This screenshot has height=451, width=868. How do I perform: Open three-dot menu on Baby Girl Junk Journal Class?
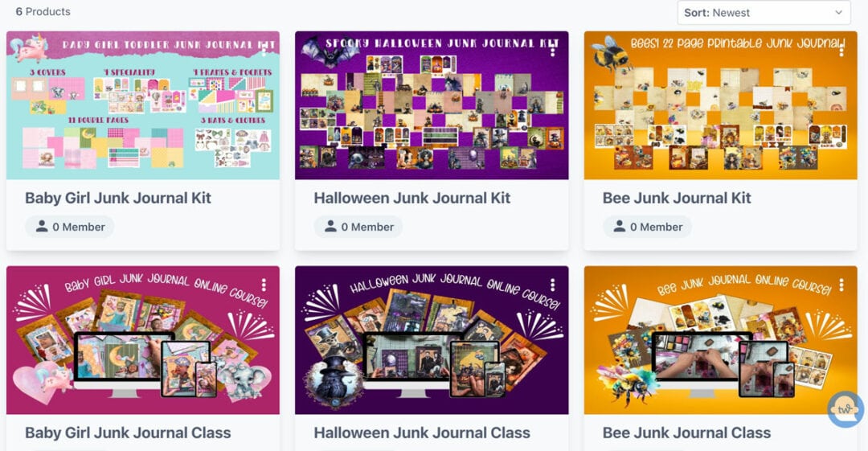tap(264, 285)
